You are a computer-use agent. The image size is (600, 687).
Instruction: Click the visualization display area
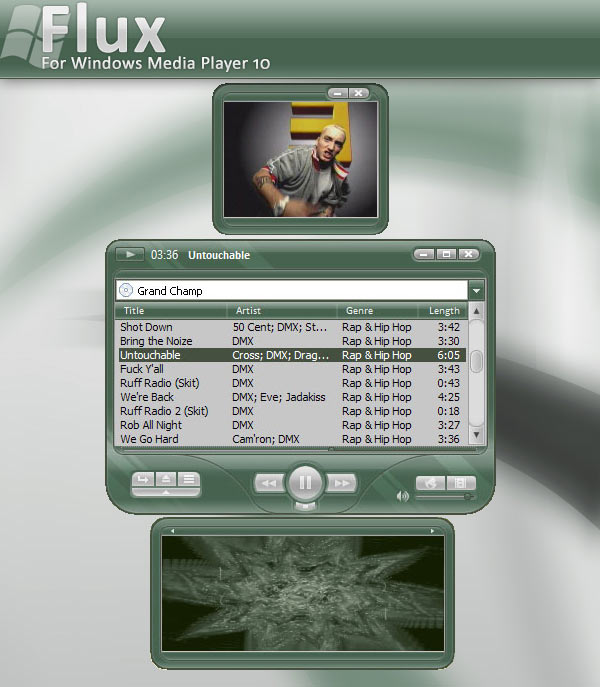pyautogui.click(x=303, y=593)
